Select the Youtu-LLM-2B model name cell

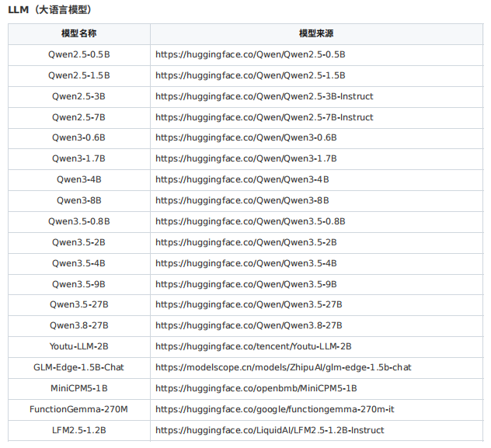click(79, 346)
